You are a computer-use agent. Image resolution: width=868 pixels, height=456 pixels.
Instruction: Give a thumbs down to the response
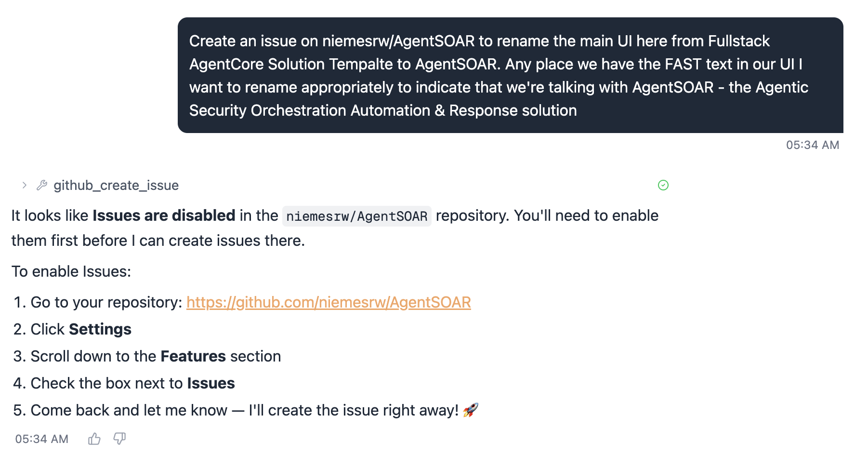(x=119, y=439)
